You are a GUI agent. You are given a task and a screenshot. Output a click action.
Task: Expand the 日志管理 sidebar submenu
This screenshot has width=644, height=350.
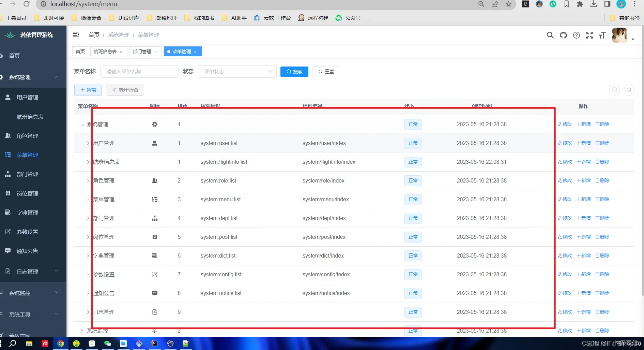point(33,272)
